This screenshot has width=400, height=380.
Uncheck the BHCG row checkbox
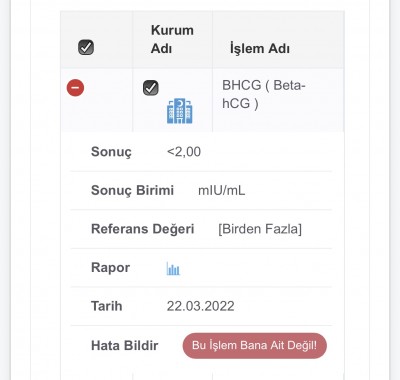tap(151, 88)
